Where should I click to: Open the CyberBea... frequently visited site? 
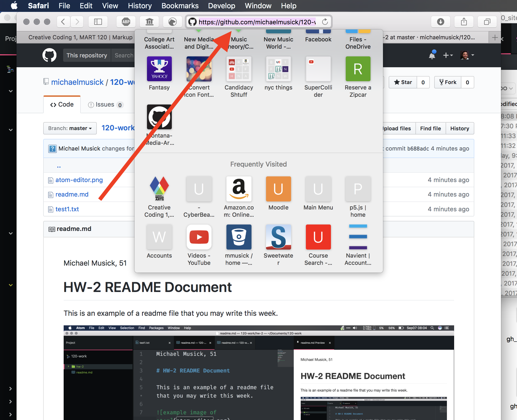coord(199,197)
